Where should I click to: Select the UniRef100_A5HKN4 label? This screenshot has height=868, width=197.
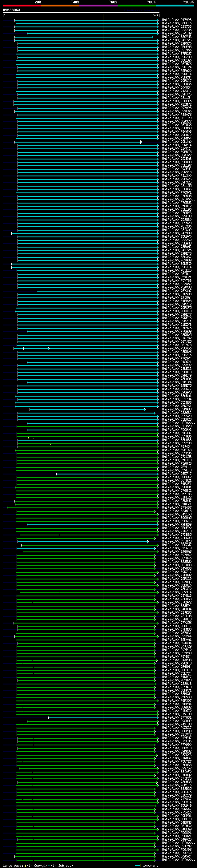coord(177,78)
